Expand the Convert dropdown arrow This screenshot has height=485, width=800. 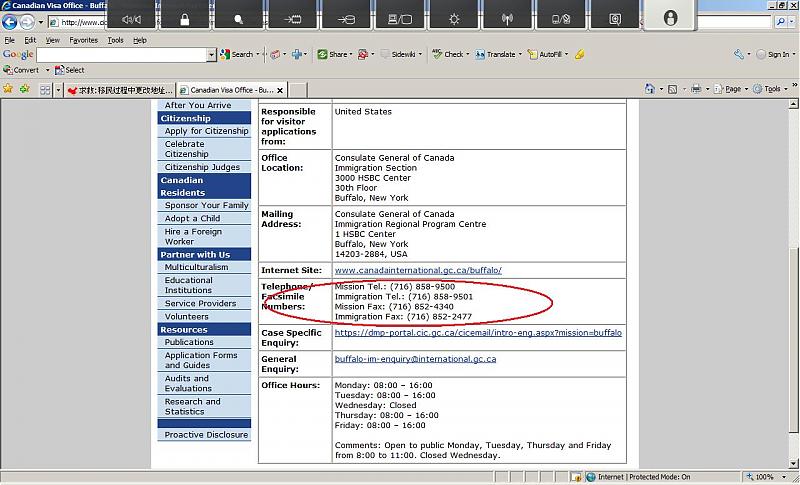click(47, 70)
